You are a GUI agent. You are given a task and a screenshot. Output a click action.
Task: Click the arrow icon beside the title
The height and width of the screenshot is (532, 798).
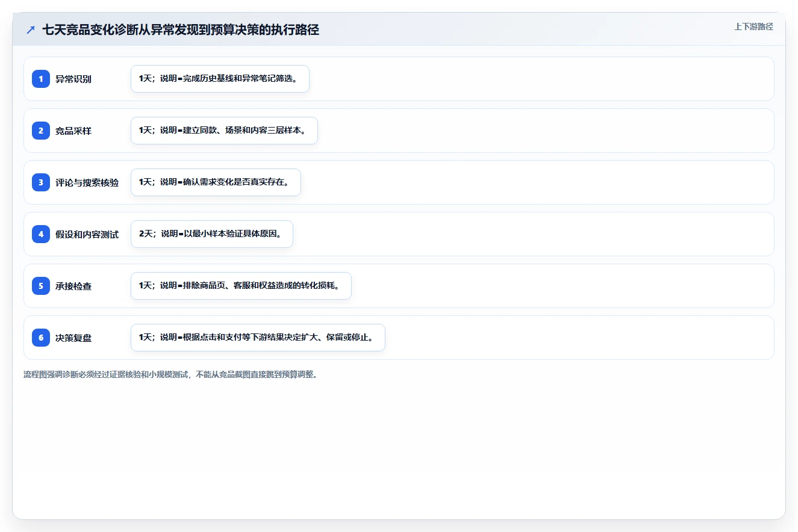click(x=31, y=30)
